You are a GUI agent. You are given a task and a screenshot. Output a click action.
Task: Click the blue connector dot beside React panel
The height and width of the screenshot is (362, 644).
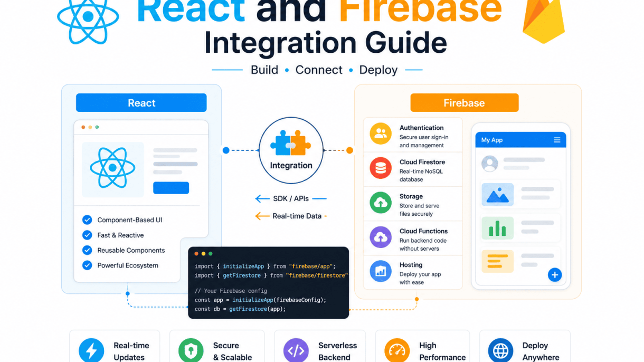226,150
